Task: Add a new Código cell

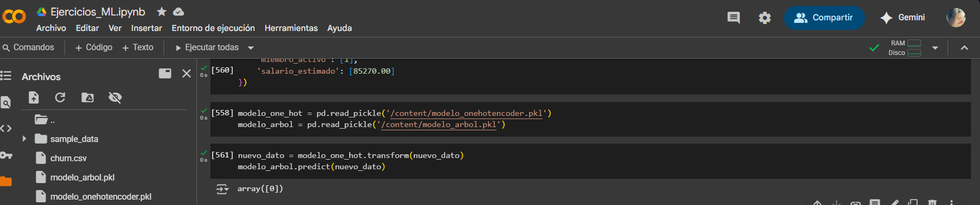Action: coord(94,48)
